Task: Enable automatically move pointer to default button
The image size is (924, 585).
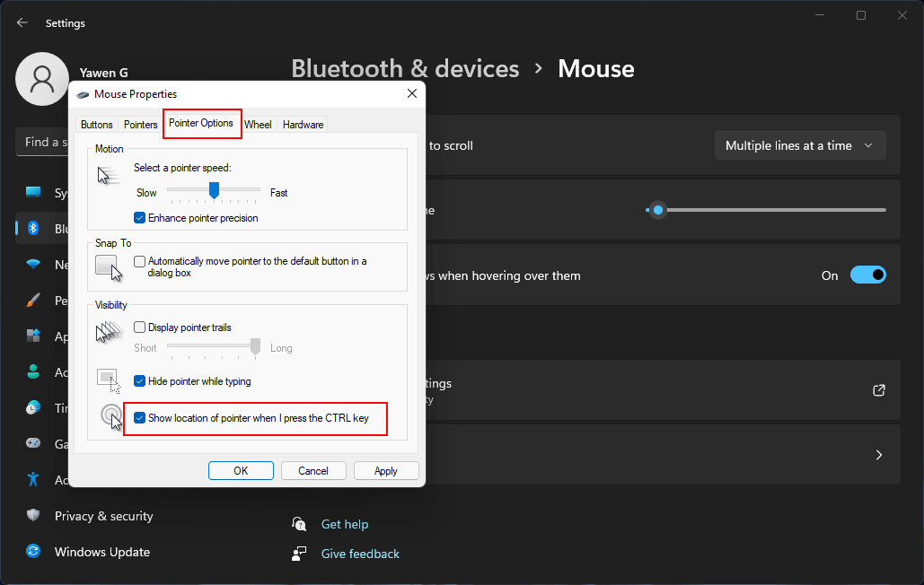Action: [140, 261]
